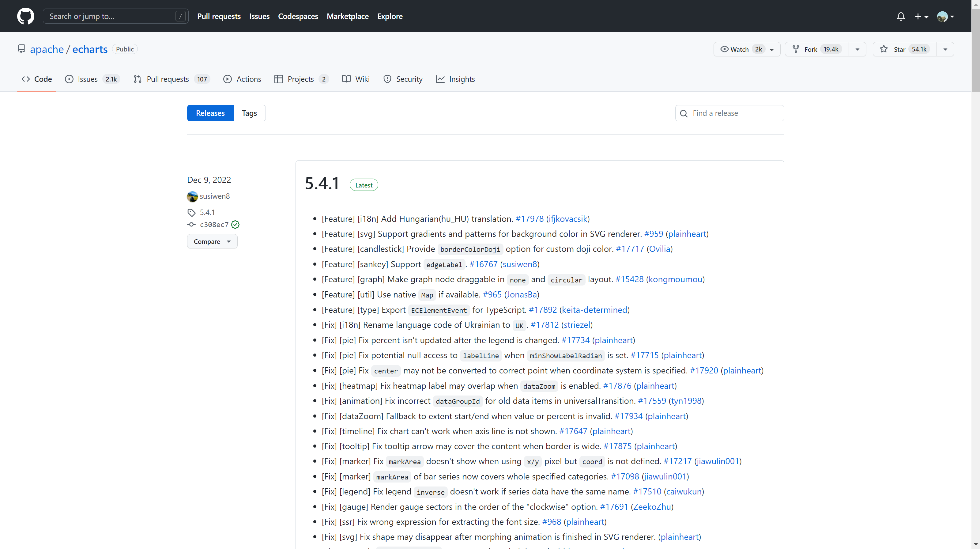980x549 pixels.
Task: Open the Fork options dropdown arrow
Action: pyautogui.click(x=857, y=49)
